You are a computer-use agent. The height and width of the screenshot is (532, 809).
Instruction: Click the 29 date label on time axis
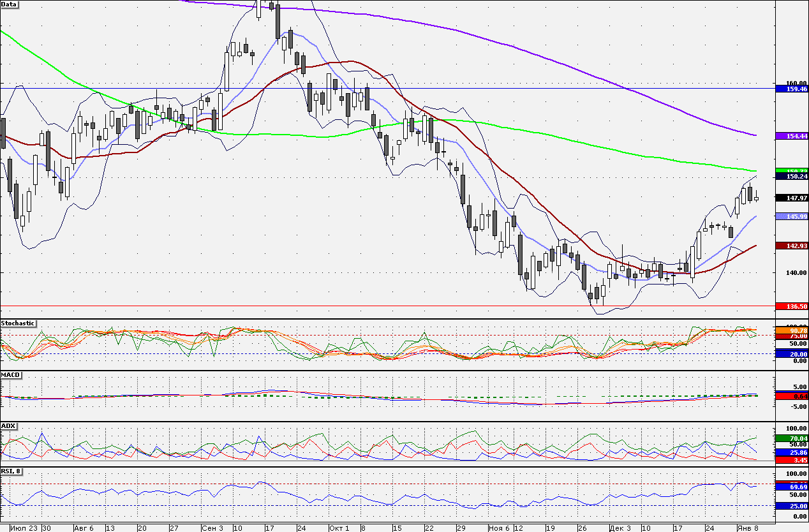(x=461, y=528)
